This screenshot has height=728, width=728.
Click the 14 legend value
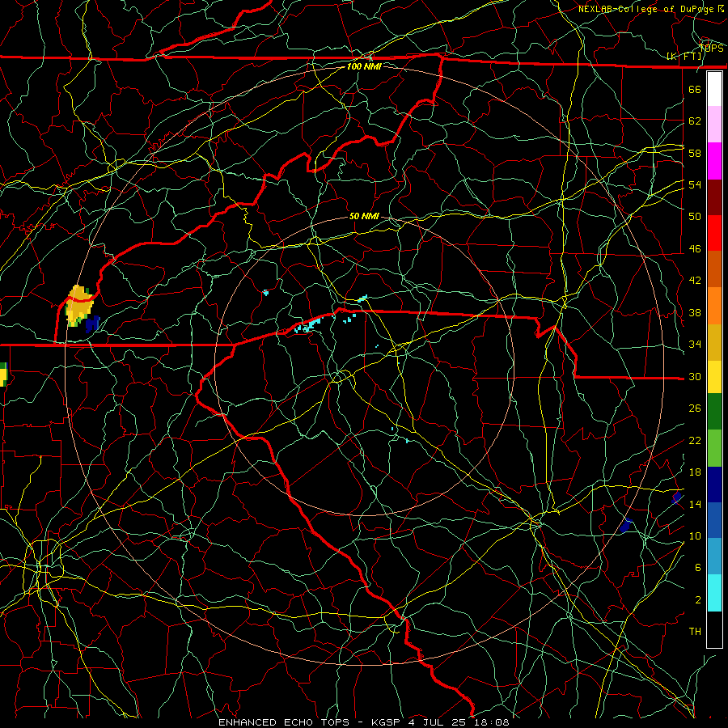click(x=695, y=504)
